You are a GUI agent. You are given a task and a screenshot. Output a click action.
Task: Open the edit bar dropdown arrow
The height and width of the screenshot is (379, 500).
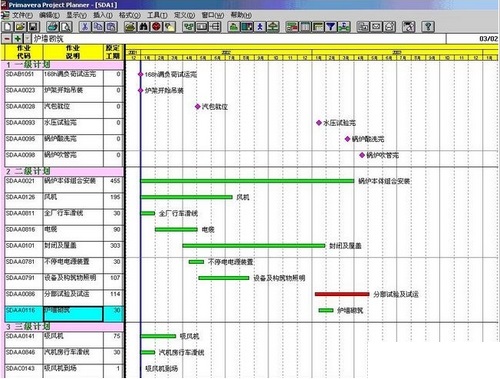pos(27,39)
